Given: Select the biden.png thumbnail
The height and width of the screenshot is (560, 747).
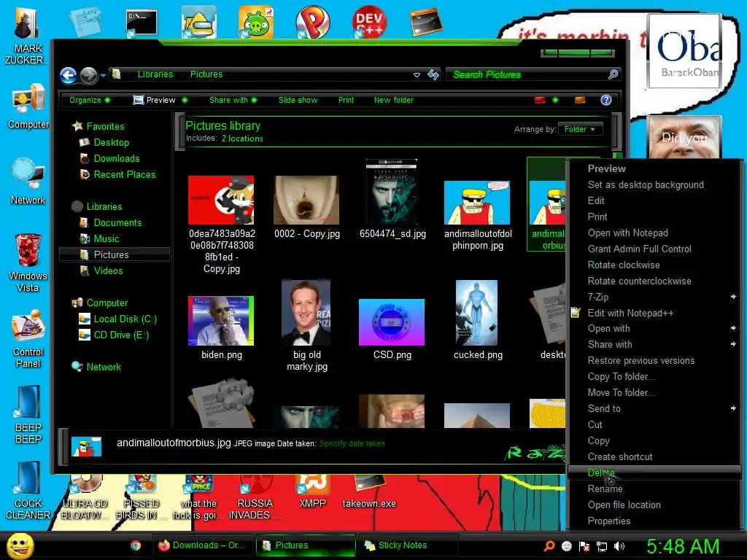Looking at the screenshot, I should click(x=222, y=321).
